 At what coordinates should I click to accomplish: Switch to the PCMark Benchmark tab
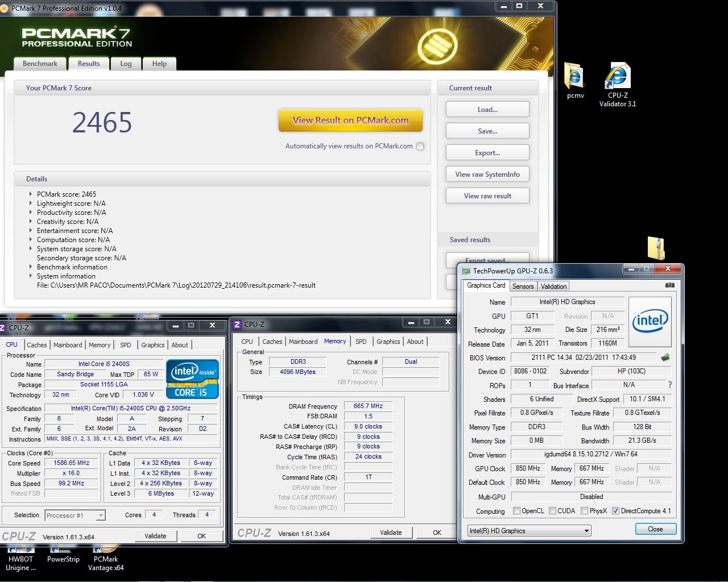coord(40,64)
